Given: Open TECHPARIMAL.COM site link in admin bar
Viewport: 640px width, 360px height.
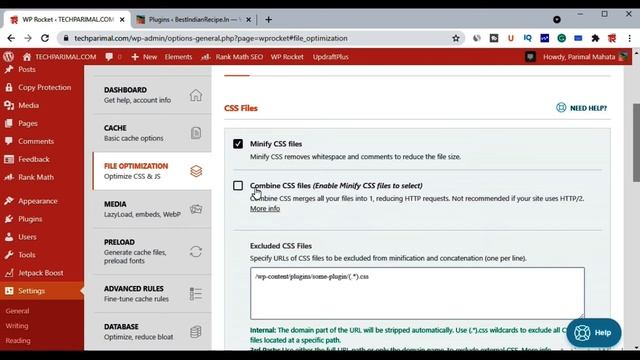Looking at the screenshot, I should click(60, 57).
